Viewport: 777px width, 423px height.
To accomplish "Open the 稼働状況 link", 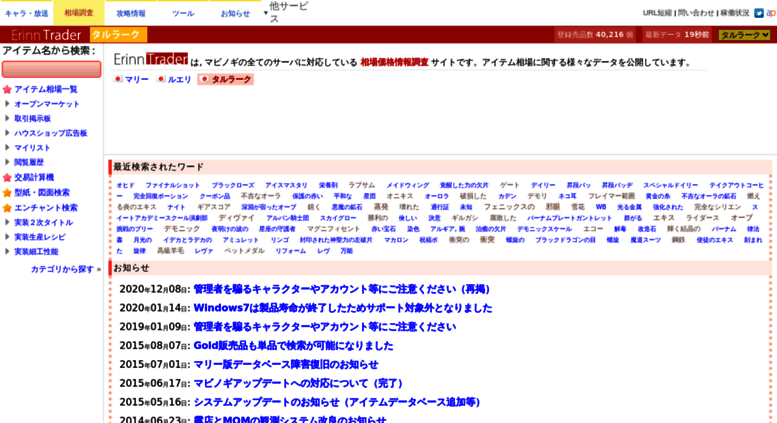I will coord(735,13).
